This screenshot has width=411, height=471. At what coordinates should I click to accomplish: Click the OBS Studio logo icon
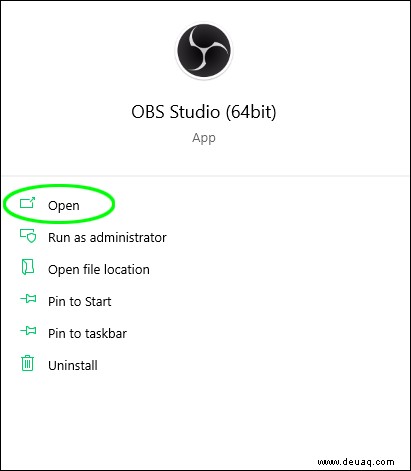[x=204, y=51]
